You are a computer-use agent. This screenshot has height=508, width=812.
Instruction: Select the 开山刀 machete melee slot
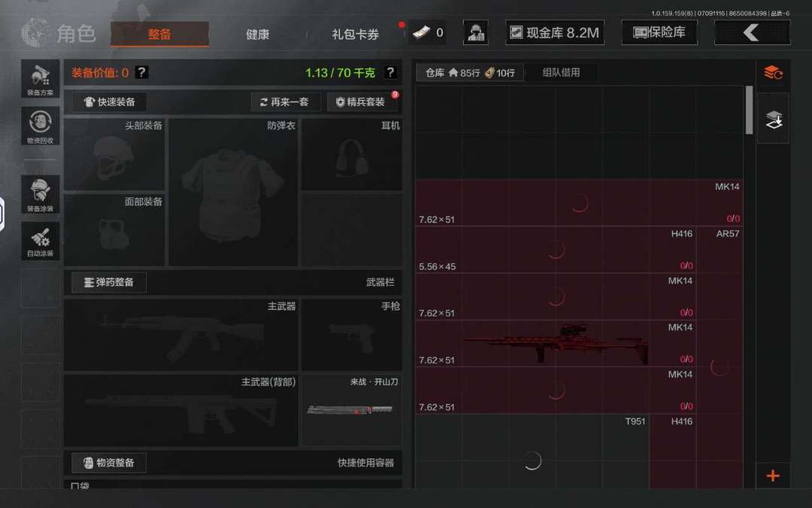352,411
